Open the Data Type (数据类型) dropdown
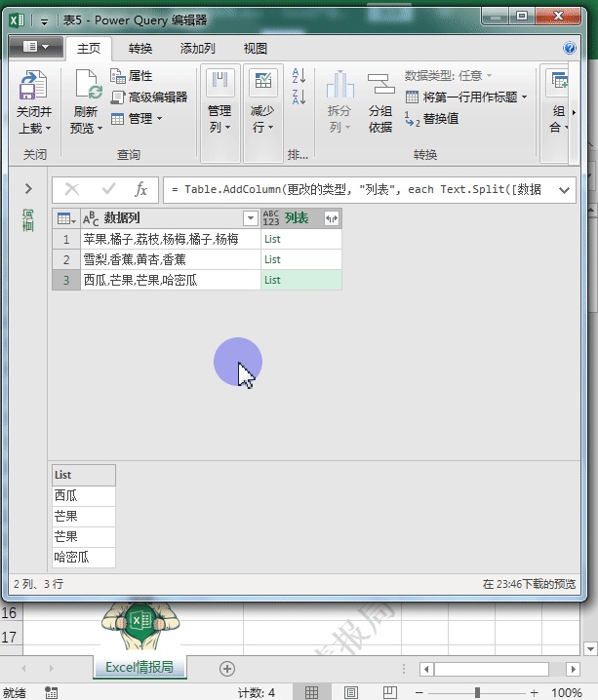Screen dimensions: 598x700 (449, 76)
